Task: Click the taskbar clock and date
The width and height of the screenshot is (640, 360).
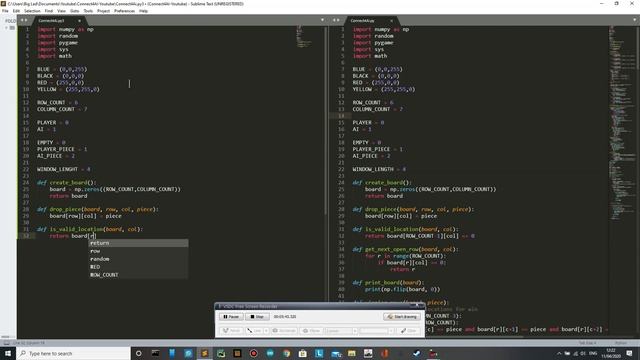Action: point(611,353)
